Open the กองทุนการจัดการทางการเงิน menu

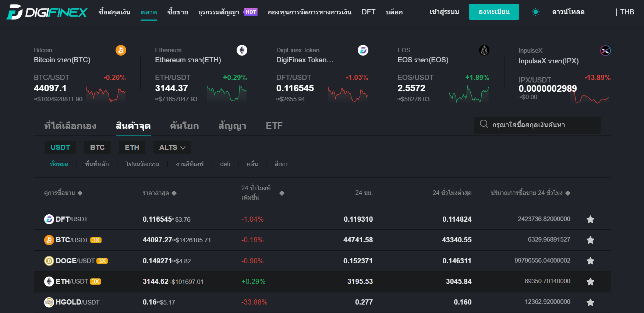point(309,12)
